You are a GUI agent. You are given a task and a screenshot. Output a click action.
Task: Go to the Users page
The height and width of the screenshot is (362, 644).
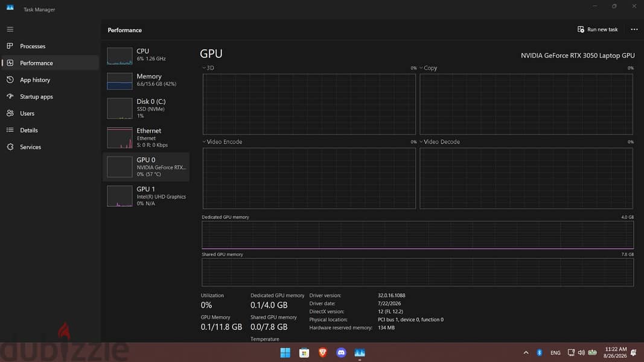[50, 113]
